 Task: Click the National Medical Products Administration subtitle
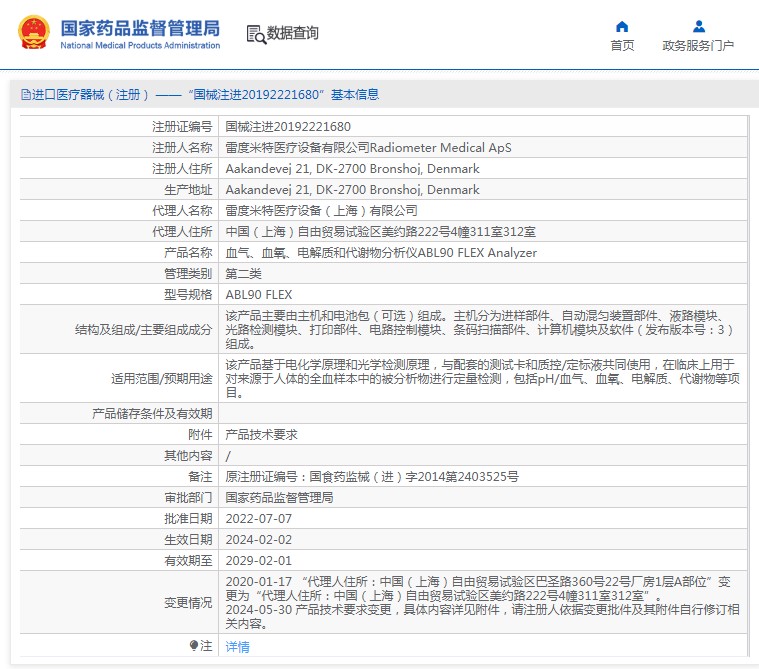point(140,46)
